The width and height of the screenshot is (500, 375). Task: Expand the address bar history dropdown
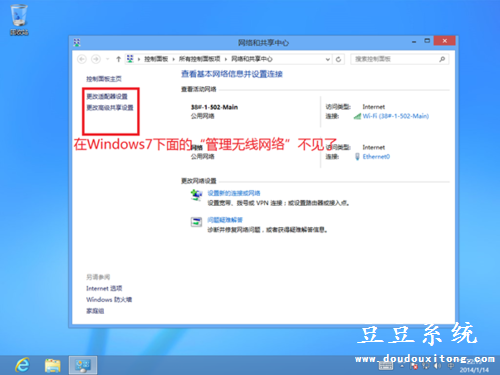click(x=328, y=59)
